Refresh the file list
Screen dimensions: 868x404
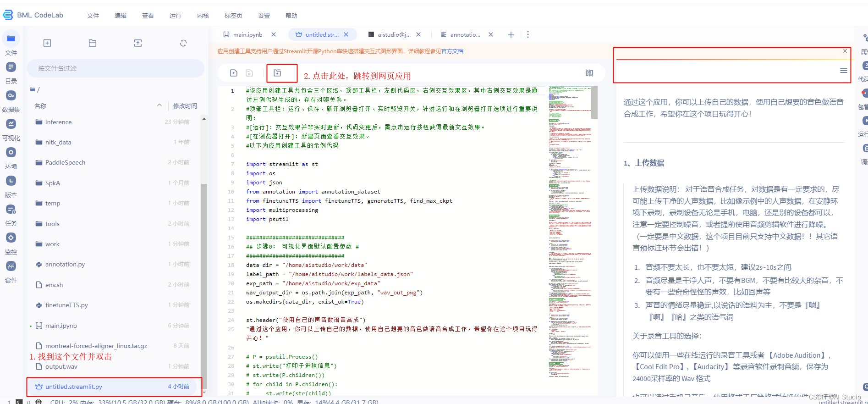(x=183, y=43)
